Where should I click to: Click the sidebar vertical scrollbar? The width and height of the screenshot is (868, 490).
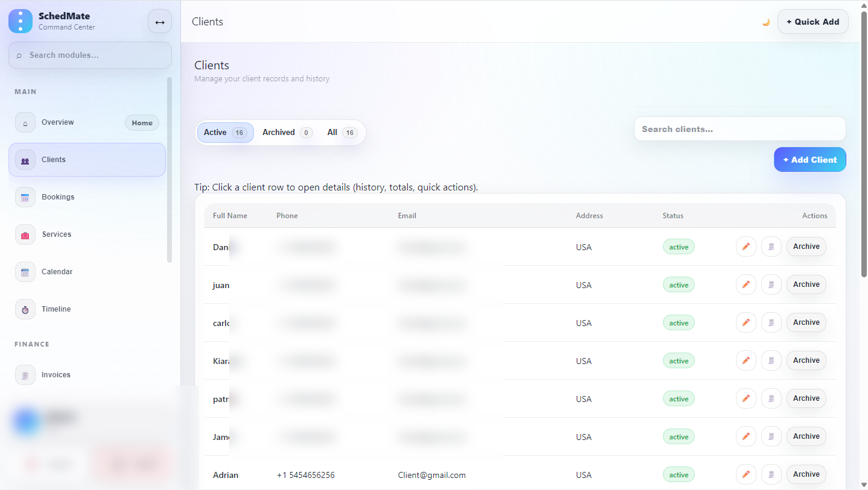pos(169,169)
